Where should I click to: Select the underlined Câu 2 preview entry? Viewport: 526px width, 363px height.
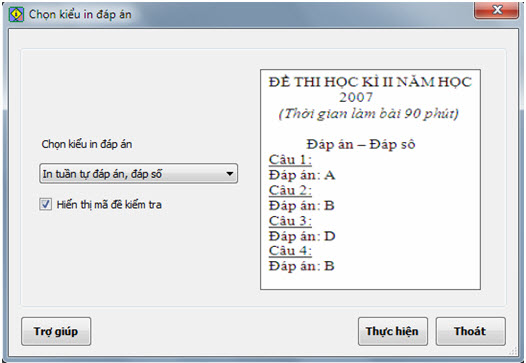[x=290, y=190]
